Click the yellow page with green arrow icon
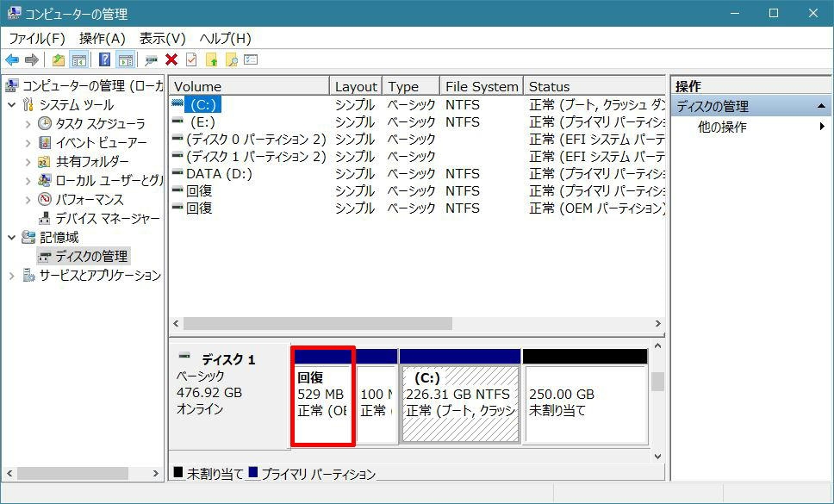 tap(212, 60)
